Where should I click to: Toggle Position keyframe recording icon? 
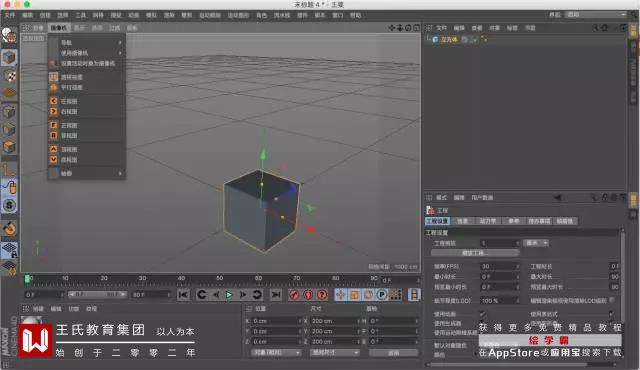coord(340,295)
